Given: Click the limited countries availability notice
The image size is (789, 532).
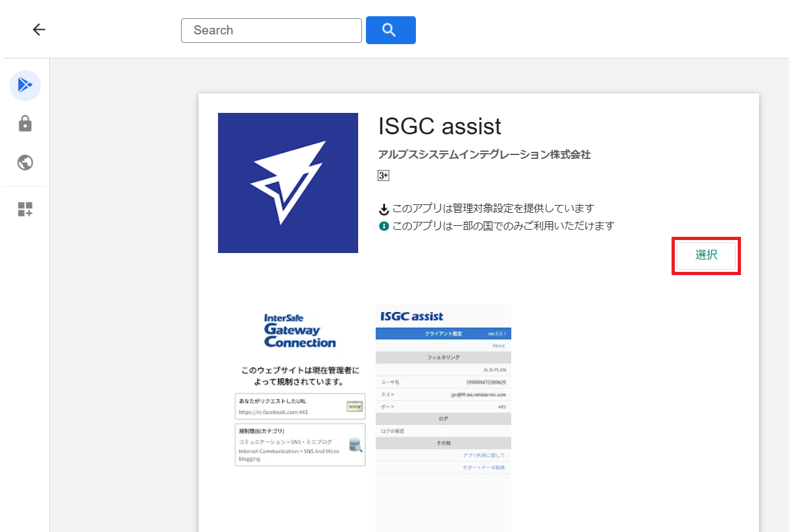Looking at the screenshot, I should coord(503,226).
